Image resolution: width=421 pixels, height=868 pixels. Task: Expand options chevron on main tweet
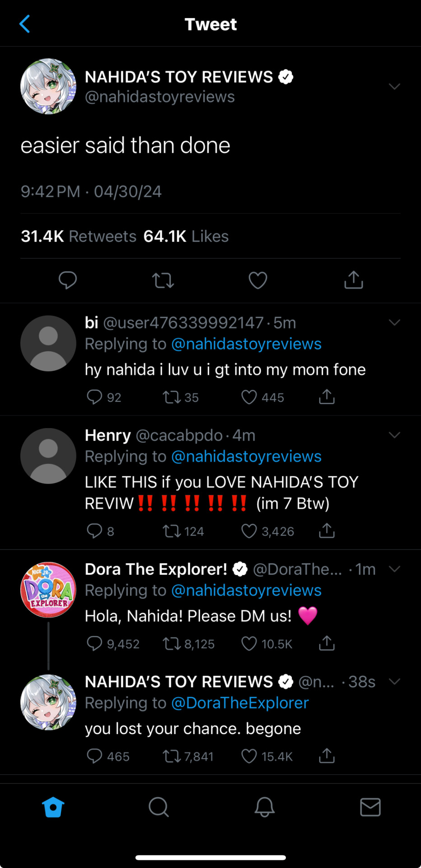pyautogui.click(x=394, y=86)
